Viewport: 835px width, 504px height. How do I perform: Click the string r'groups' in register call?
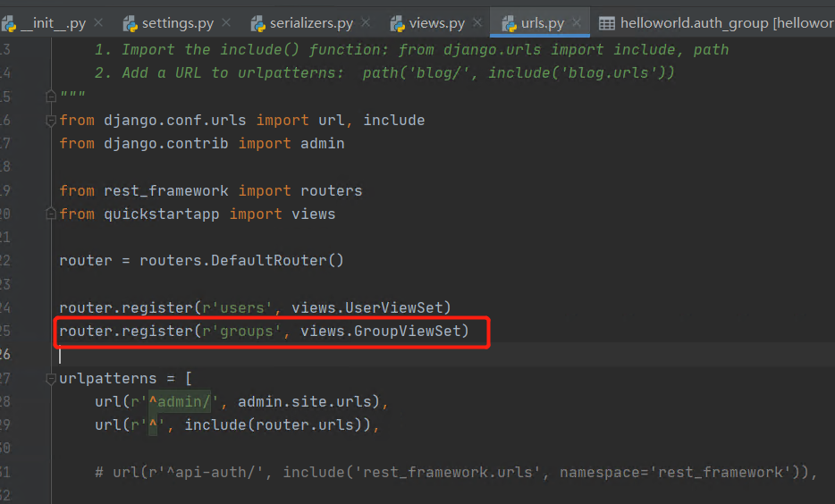pos(241,331)
